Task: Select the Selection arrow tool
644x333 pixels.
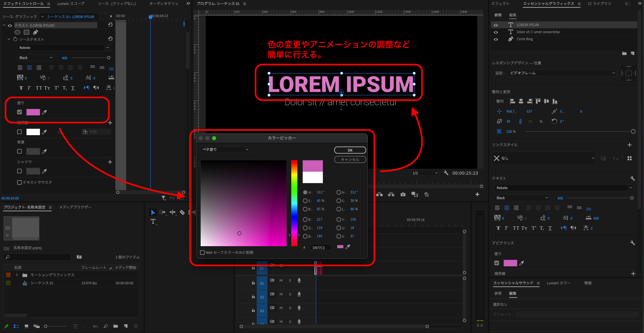Action: click(x=153, y=212)
